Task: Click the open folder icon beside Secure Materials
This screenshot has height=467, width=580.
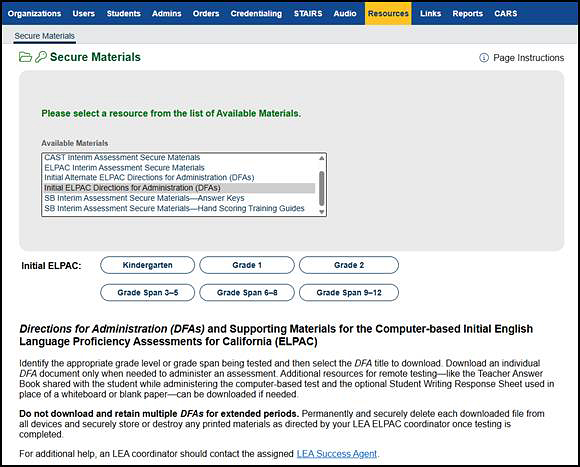Action: tap(25, 57)
